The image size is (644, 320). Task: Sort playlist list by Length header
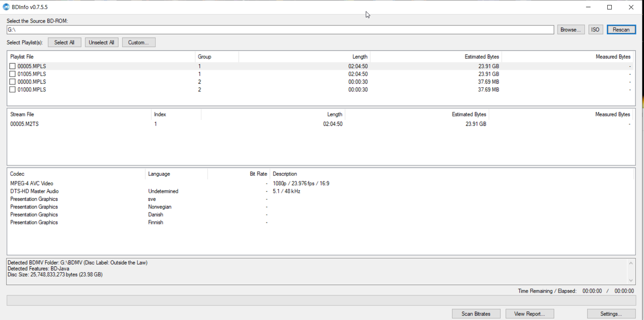pos(305,57)
